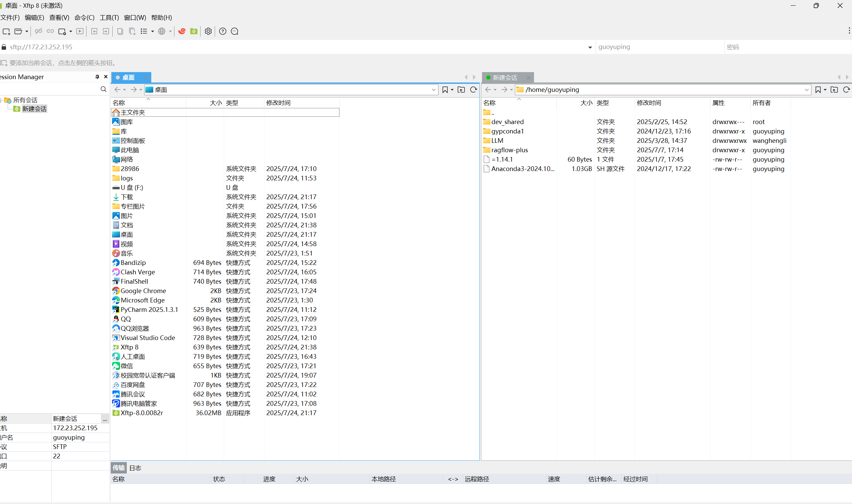
Task: Open the 命令(C) menu
Action: pos(84,17)
